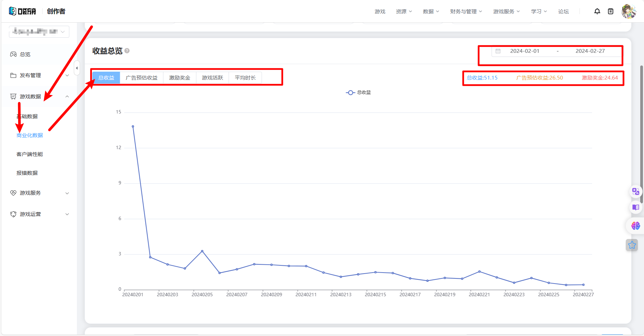Open the clipboard task icon in header
The width and height of the screenshot is (644, 336).
(611, 11)
